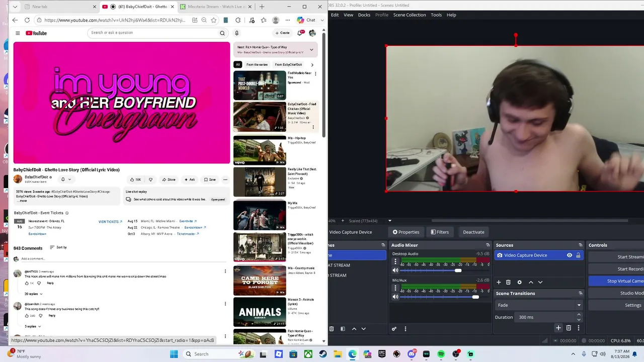The width and height of the screenshot is (644, 362).
Task: Go back in the browser
Action: [15, 20]
